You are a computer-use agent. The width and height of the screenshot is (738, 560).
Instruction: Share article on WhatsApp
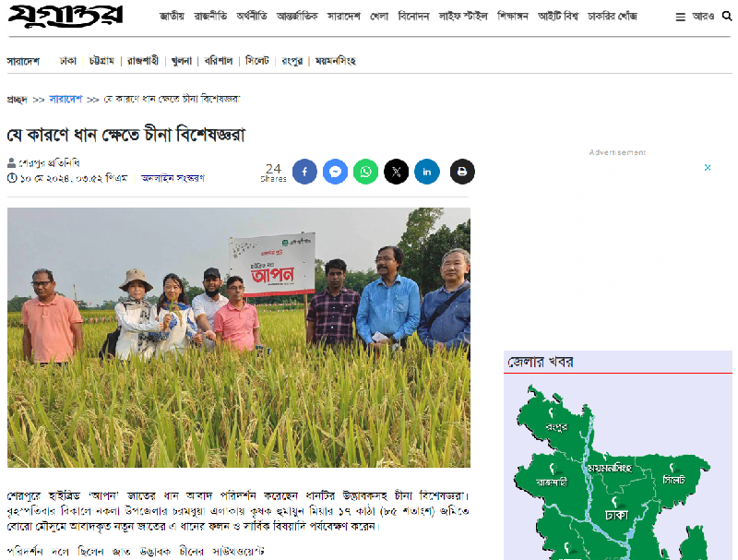point(365,172)
